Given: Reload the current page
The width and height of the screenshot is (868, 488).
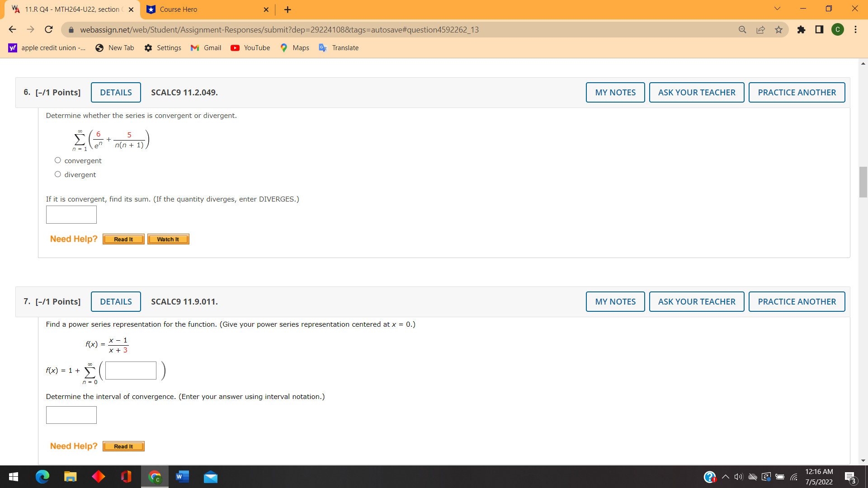Looking at the screenshot, I should tap(49, 30).
